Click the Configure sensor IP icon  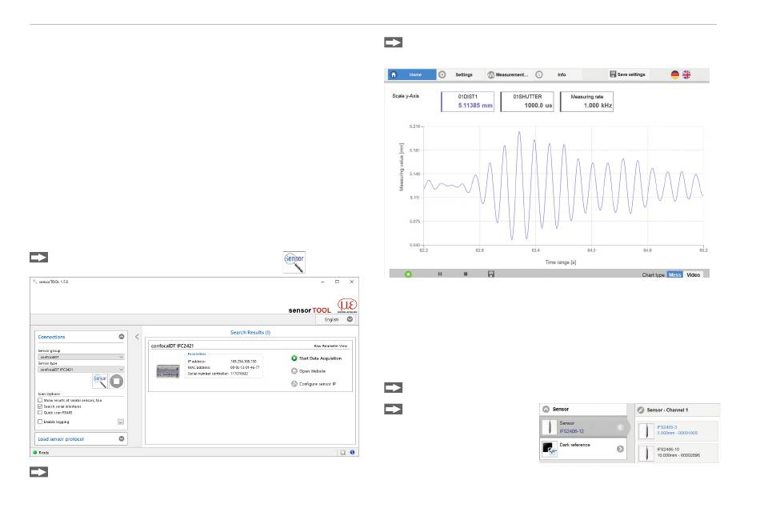pyautogui.click(x=294, y=384)
